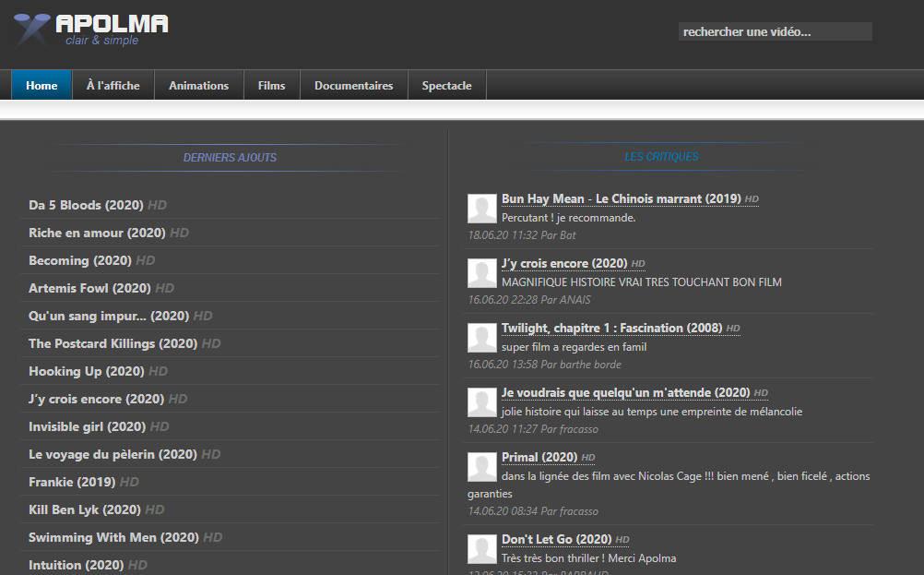Click avatar by Je voudrais que quelqu'un m'attende
This screenshot has height=575, width=924.
pyautogui.click(x=482, y=402)
